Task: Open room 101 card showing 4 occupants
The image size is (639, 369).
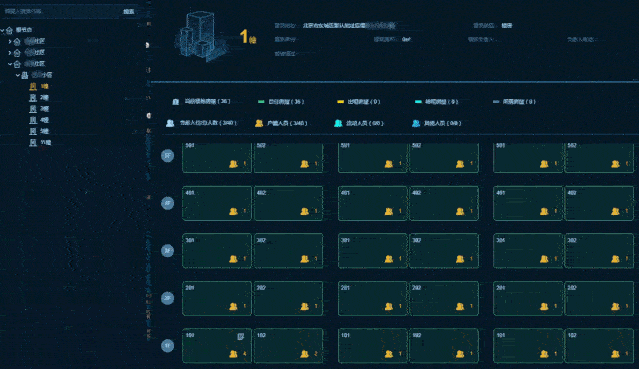Action: tap(217, 346)
